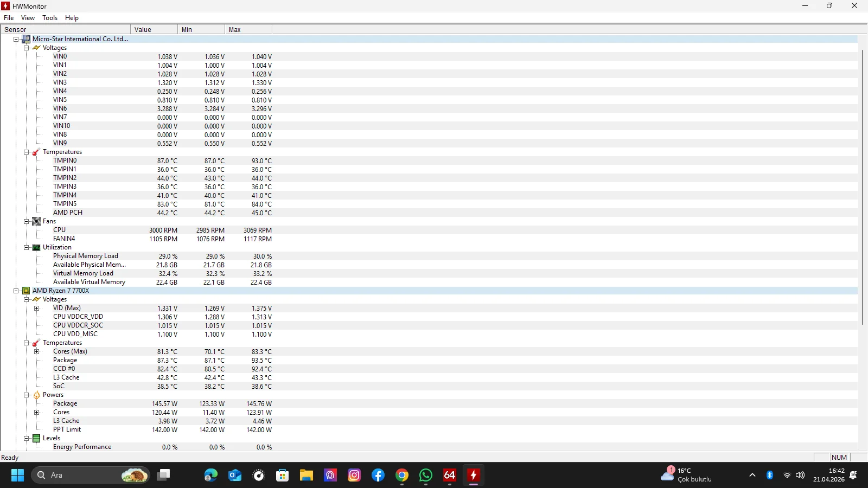This screenshot has height=488, width=868.
Task: Switch to AIDA64 in the taskbar
Action: pyautogui.click(x=450, y=475)
